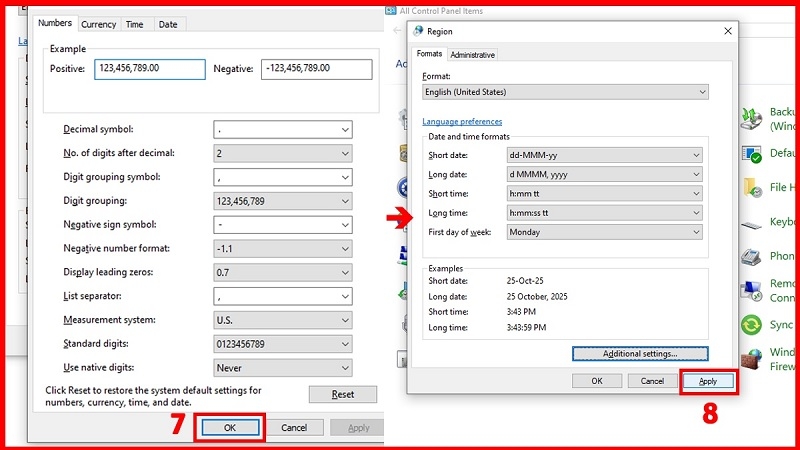The width and height of the screenshot is (800, 450).
Task: Switch to the Currency tab
Action: click(x=98, y=24)
